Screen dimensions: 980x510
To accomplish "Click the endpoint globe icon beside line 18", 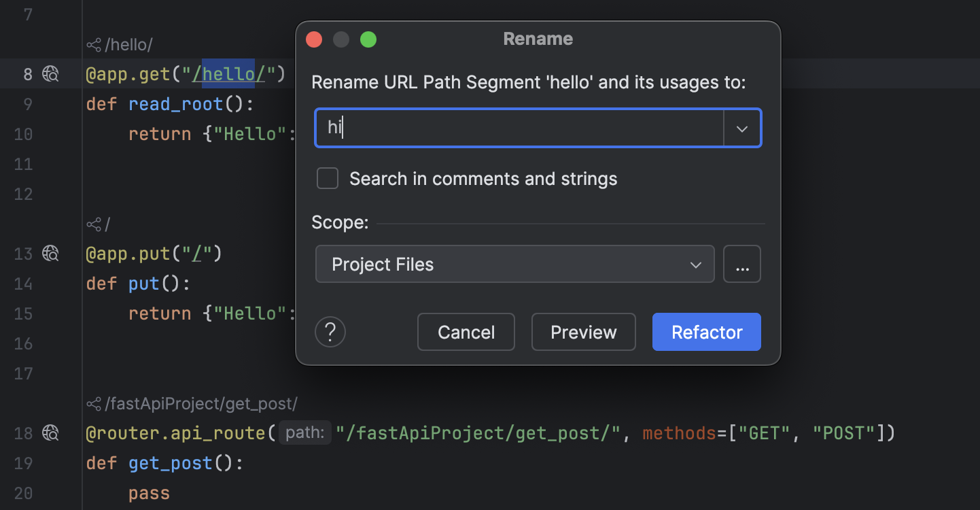I will (x=50, y=432).
